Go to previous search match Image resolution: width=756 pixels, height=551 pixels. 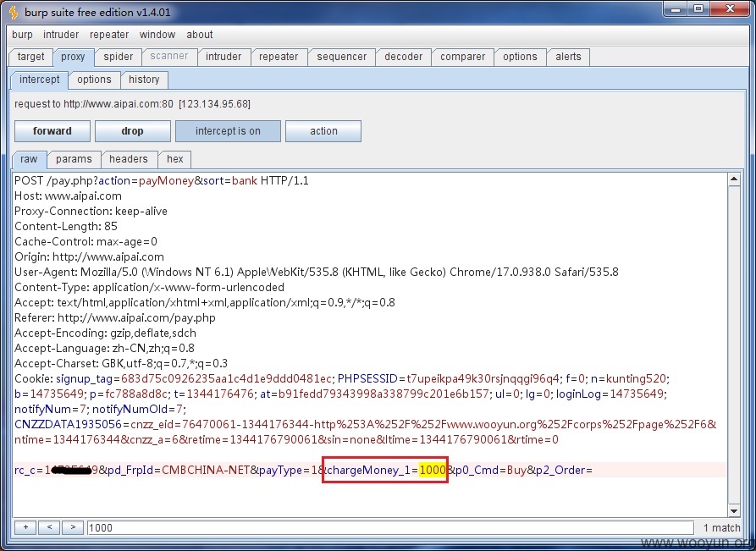point(49,527)
